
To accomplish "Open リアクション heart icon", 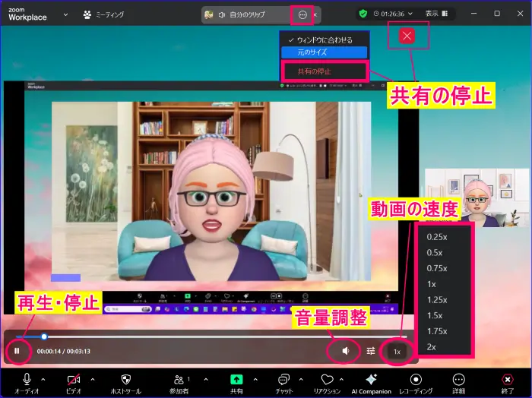I will click(x=327, y=384).
